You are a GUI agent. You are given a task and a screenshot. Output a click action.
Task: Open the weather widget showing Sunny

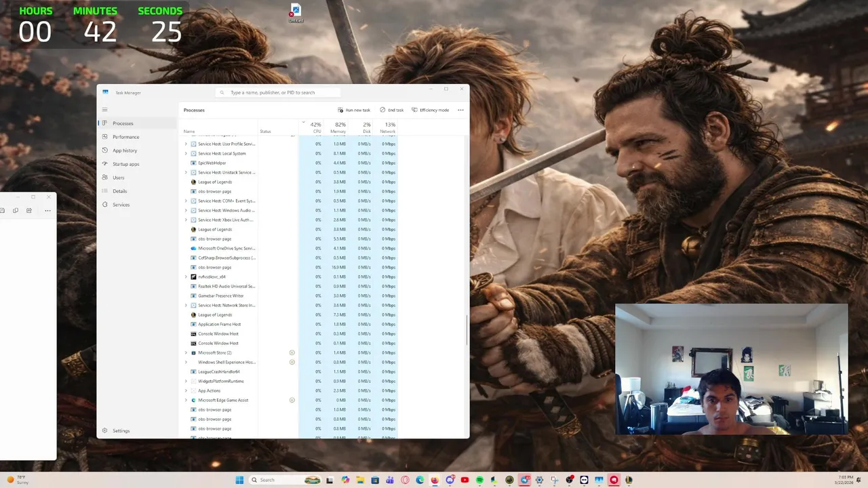tap(18, 480)
